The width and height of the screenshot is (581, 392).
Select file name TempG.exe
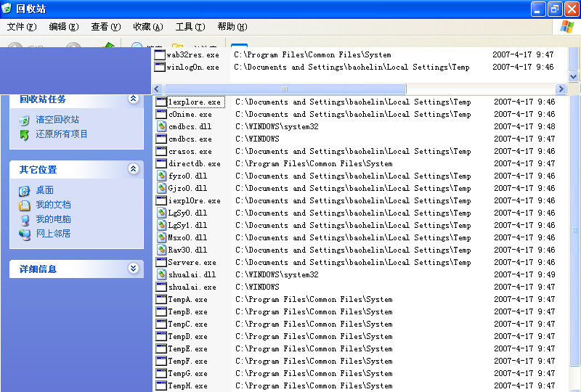tap(187, 373)
